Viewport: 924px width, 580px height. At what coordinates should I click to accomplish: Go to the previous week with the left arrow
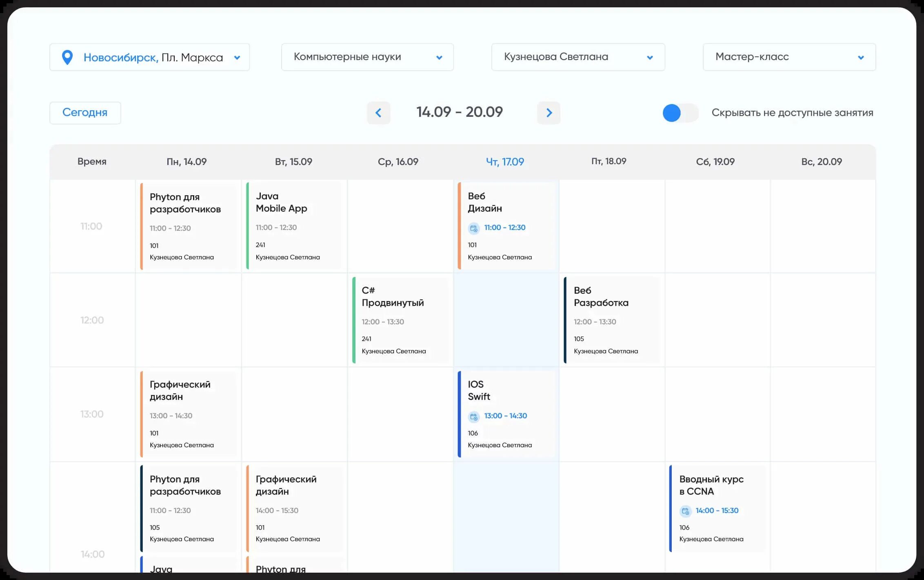379,113
